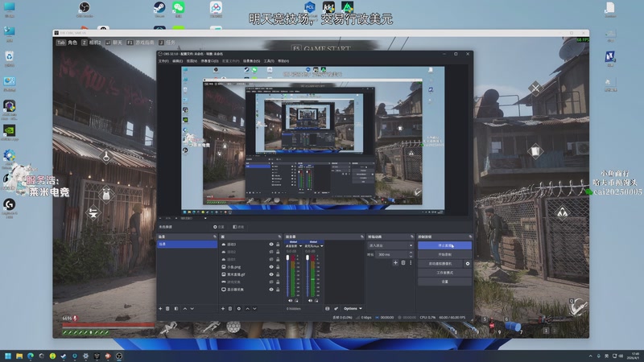Mute the 桌面音频 speaker icon
644x362 pixels.
point(291,301)
